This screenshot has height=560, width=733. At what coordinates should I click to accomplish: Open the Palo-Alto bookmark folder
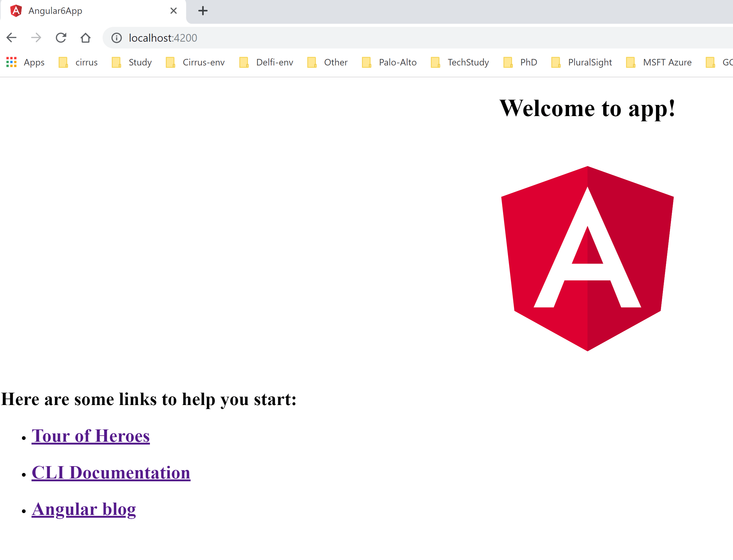tap(390, 62)
